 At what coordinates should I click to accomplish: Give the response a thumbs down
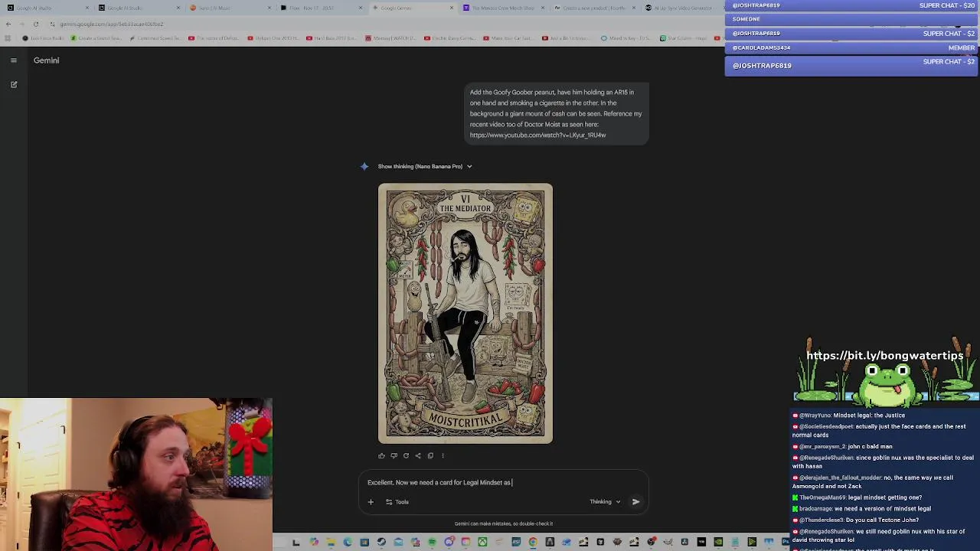pyautogui.click(x=394, y=456)
